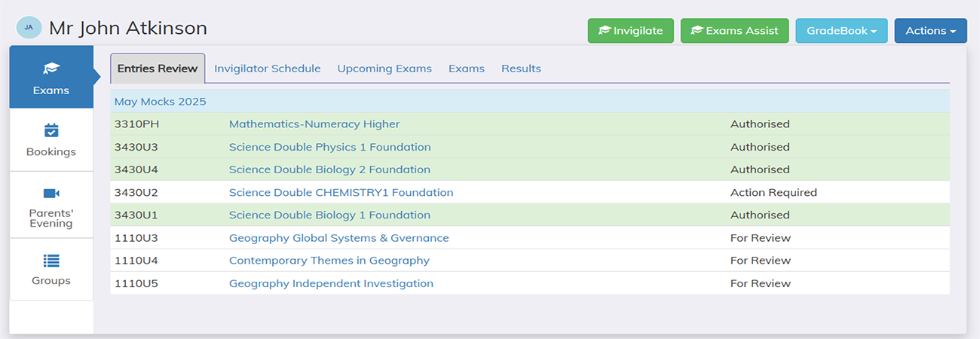This screenshot has width=980, height=339.
Task: Click the JA user avatar
Action: pos(29,28)
